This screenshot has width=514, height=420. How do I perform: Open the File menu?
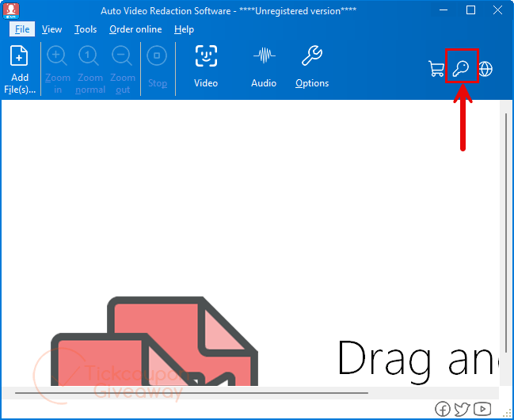[x=22, y=29]
